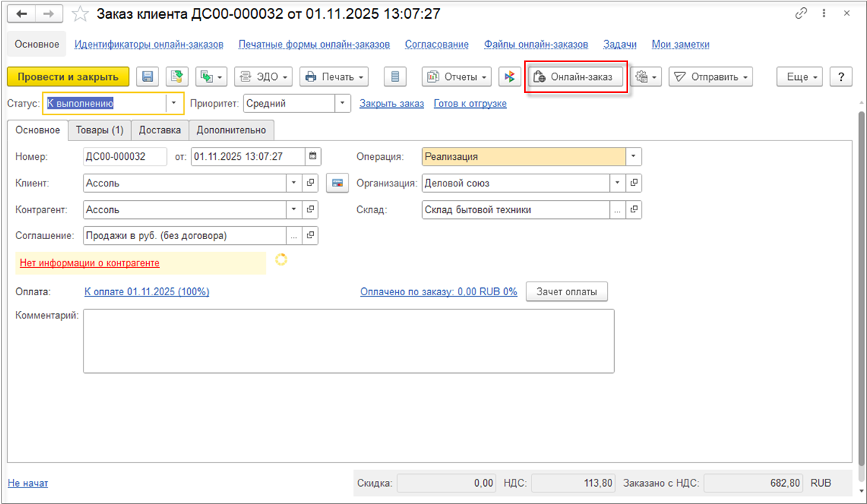867x504 pixels.
Task: Open the Доставка tab
Action: (x=160, y=130)
